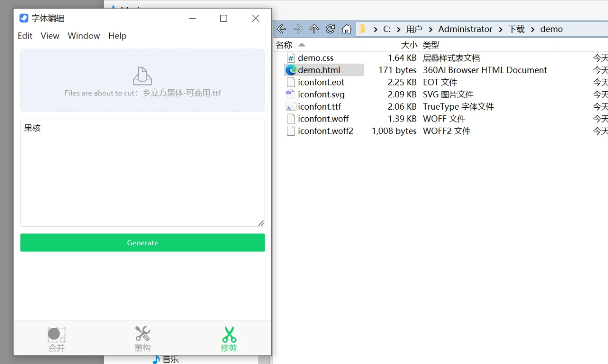Open the Window menu
Screen dimensions: 608x364
(84, 36)
